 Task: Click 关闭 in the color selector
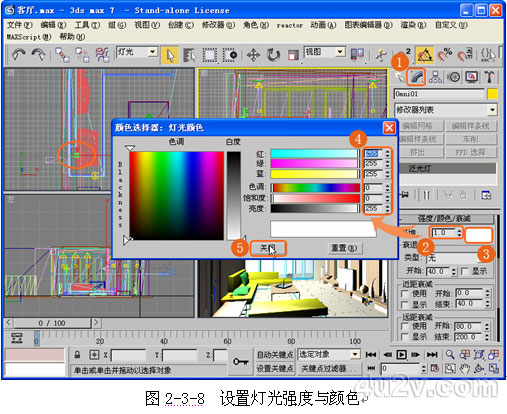(268, 248)
